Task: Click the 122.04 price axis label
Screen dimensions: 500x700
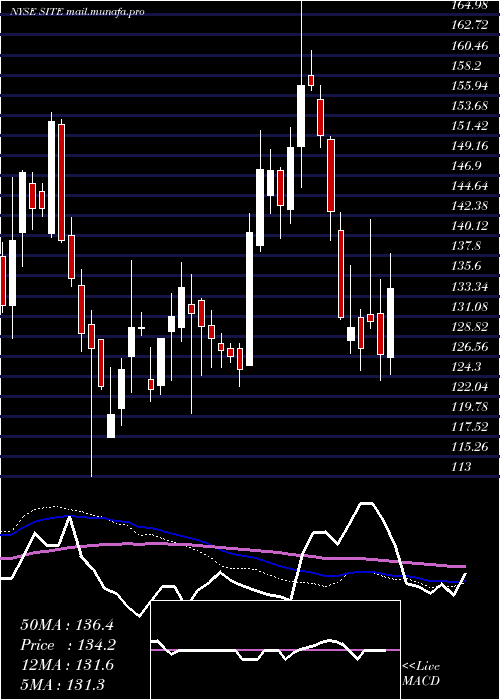Action: point(470,387)
